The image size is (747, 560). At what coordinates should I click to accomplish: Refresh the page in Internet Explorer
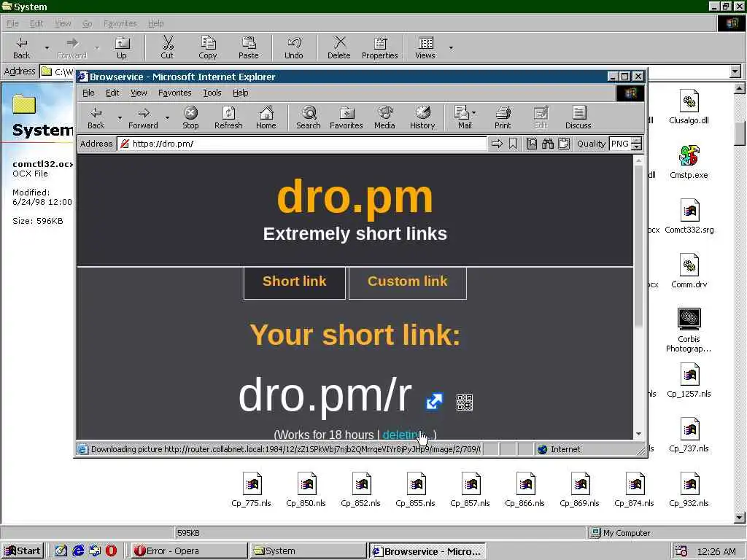(228, 117)
